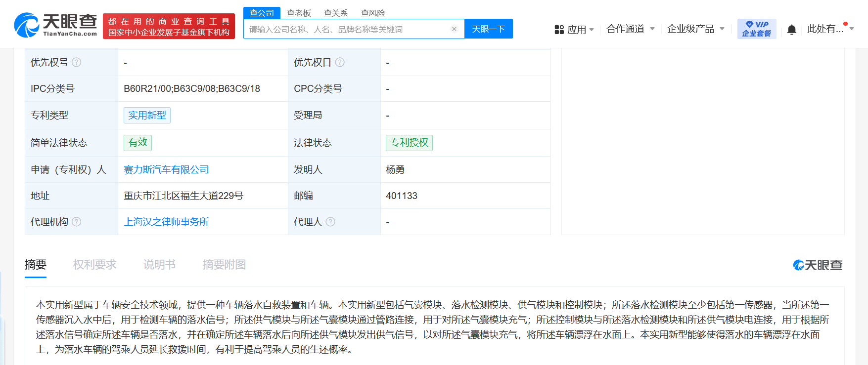This screenshot has height=365, width=868.
Task: Open the 上海汉之律师事务所 agency link
Action: coord(166,222)
